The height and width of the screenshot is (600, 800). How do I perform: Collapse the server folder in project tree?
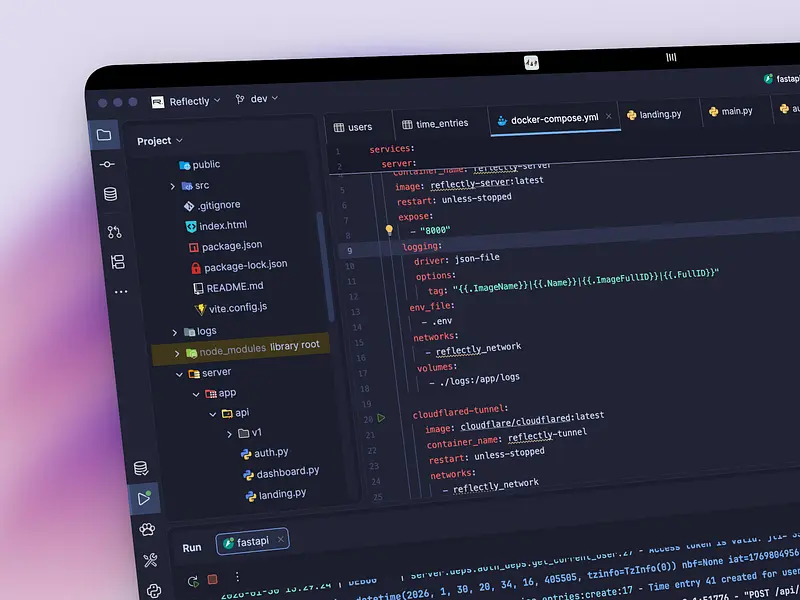pyautogui.click(x=180, y=373)
